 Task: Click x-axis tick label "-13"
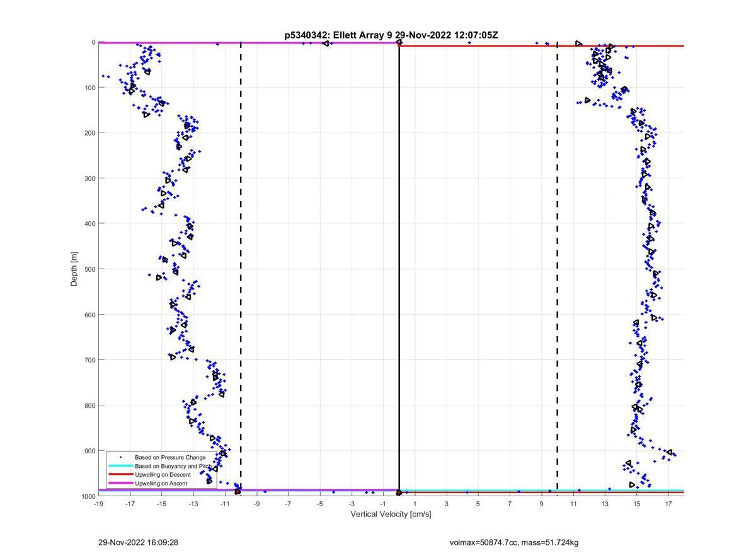(193, 504)
